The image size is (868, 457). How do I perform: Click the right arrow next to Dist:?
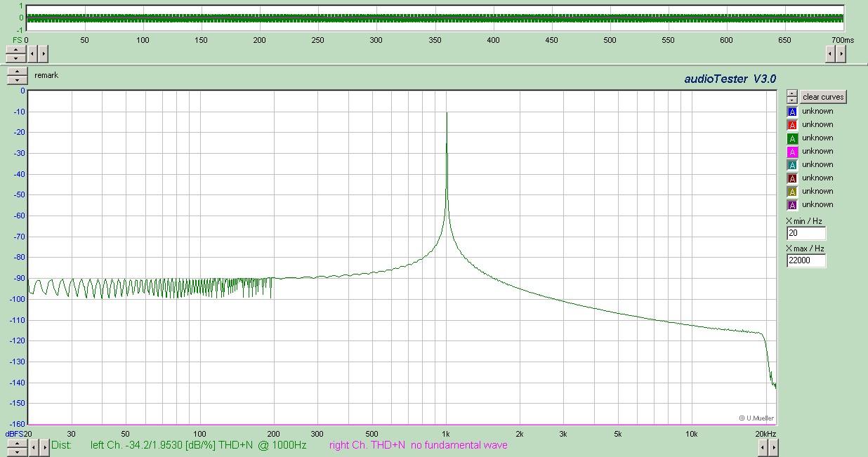(44, 447)
